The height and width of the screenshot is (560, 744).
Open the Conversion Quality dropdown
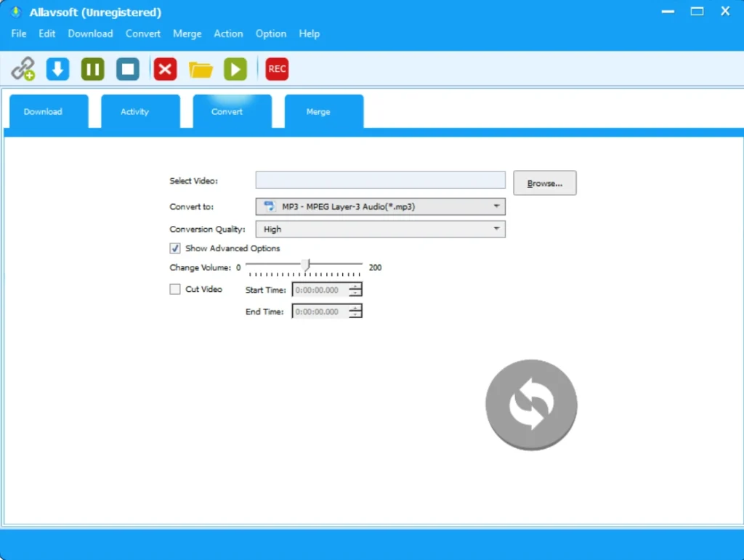[497, 229]
